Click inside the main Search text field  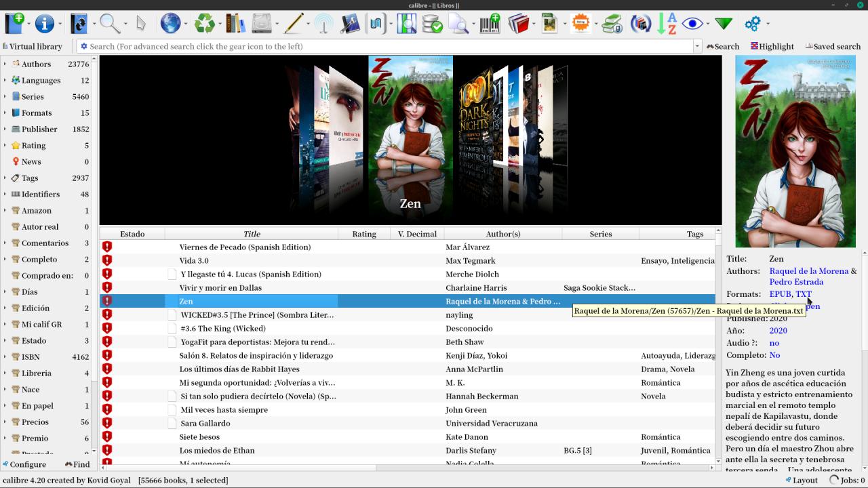(x=387, y=46)
